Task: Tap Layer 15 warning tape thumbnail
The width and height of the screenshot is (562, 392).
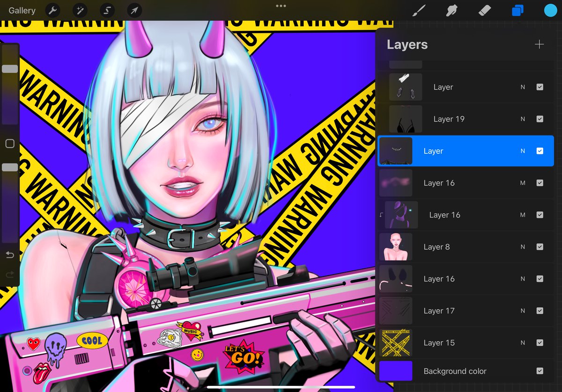Action: tap(396, 343)
